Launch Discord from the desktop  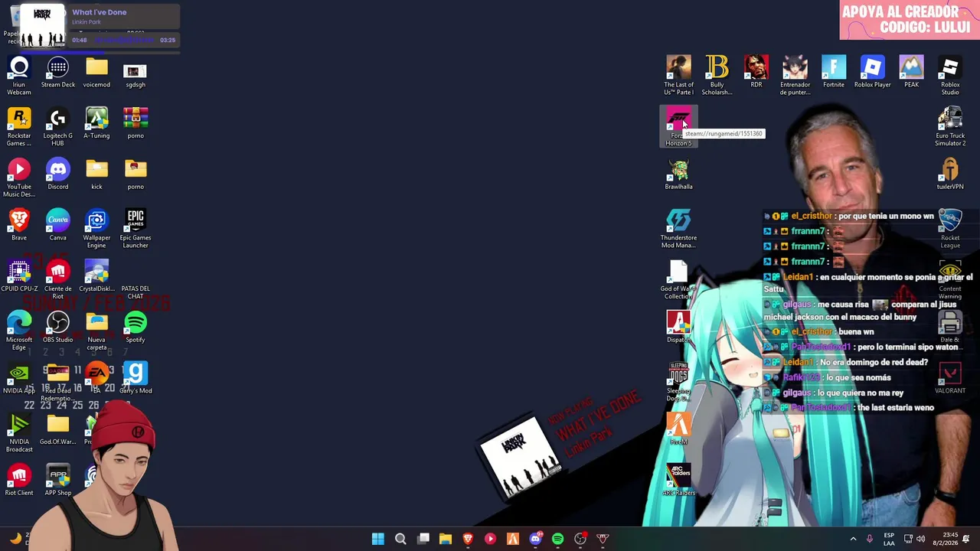tap(58, 174)
